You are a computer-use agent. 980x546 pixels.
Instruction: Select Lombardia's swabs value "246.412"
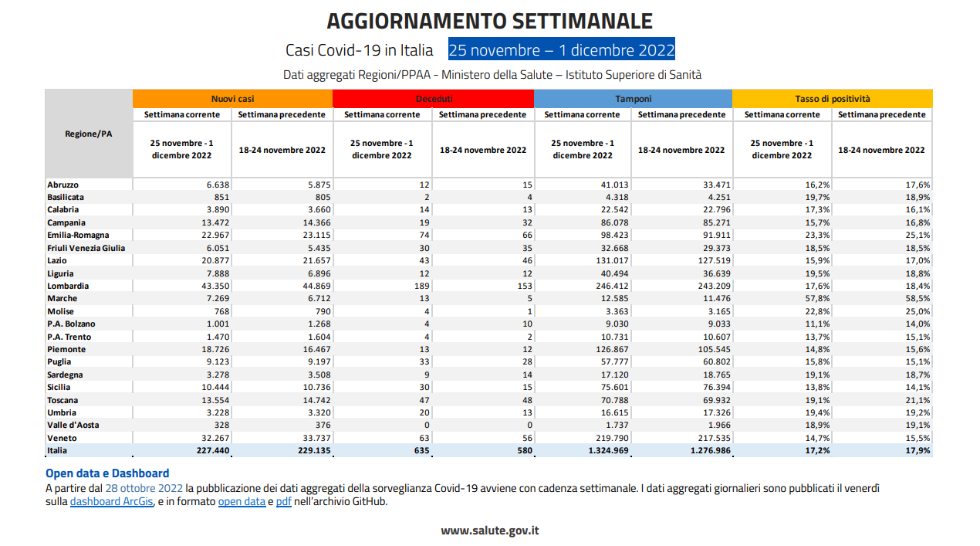(612, 286)
